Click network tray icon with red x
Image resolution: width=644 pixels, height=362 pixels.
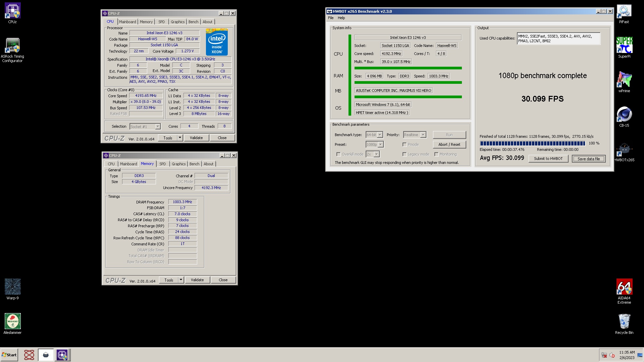coord(604,355)
